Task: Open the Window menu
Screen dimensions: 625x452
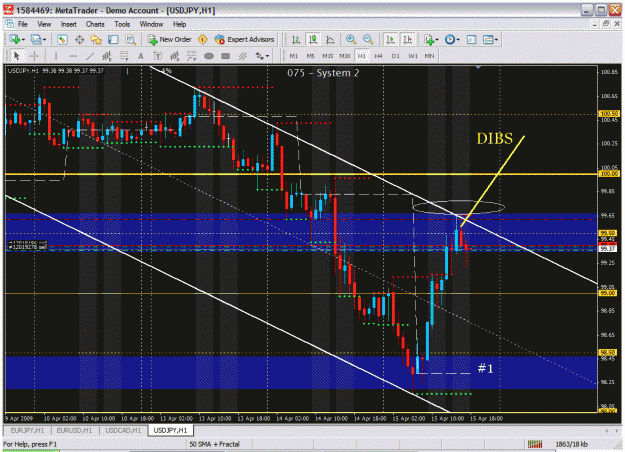Action: point(151,24)
